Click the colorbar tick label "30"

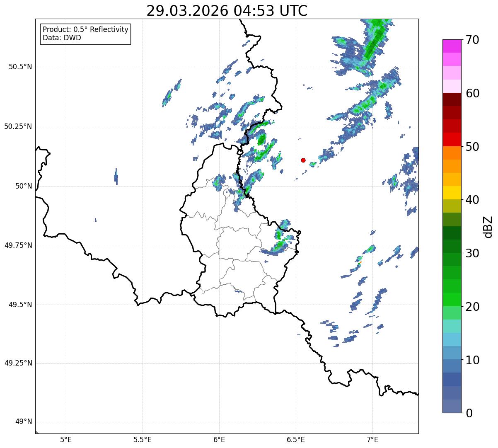(x=472, y=253)
